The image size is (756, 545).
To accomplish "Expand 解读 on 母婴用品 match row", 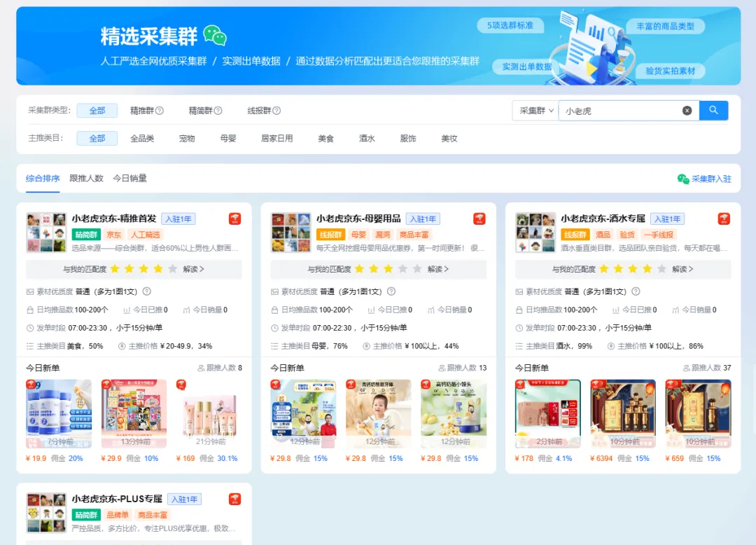I will [437, 269].
